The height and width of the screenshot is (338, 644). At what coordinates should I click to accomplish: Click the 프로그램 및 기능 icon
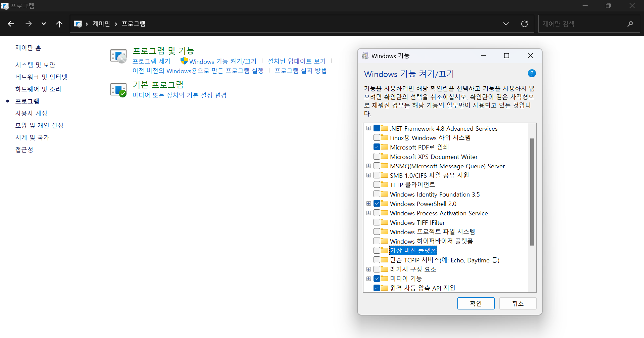(x=118, y=56)
